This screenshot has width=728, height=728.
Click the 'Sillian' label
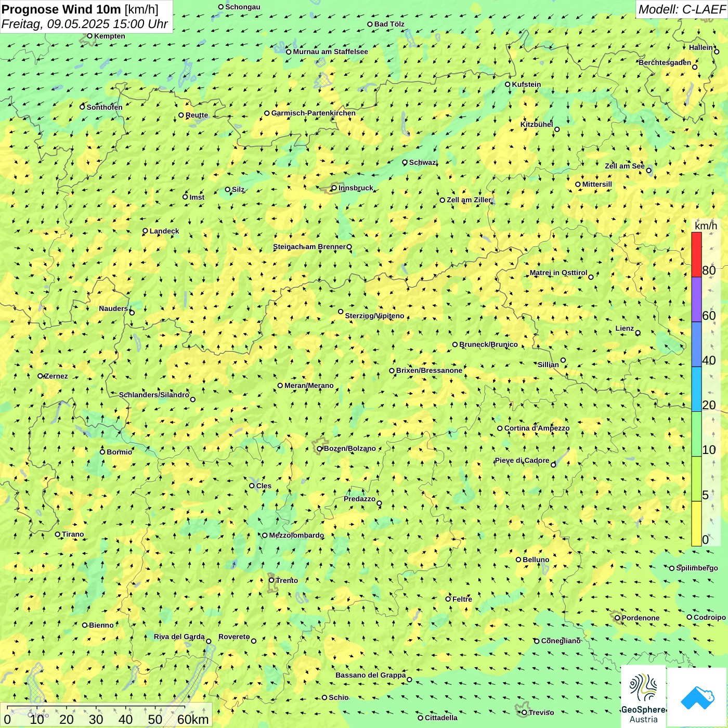548,365
